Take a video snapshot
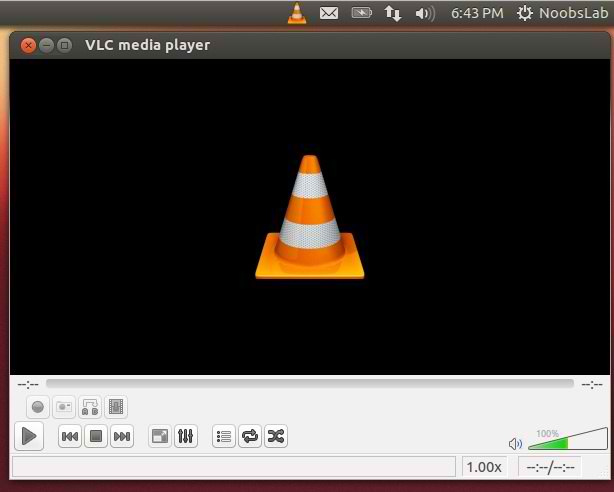614x492 pixels. click(x=64, y=407)
